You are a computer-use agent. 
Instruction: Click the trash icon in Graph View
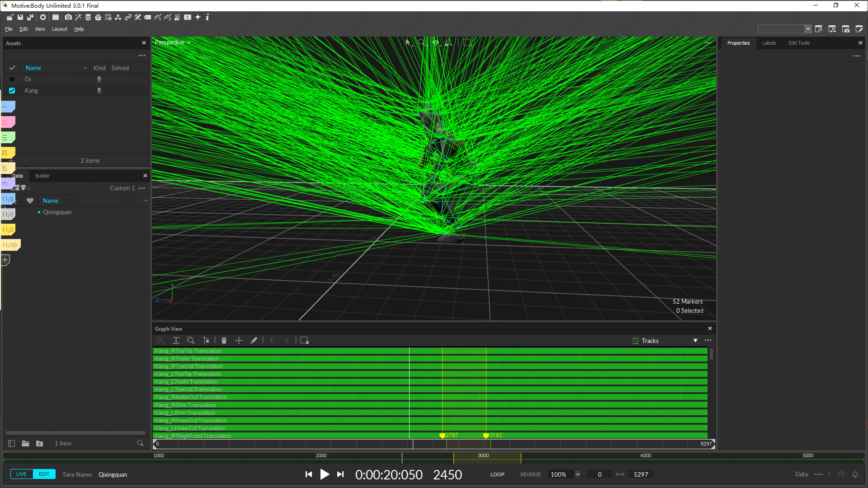tap(224, 341)
